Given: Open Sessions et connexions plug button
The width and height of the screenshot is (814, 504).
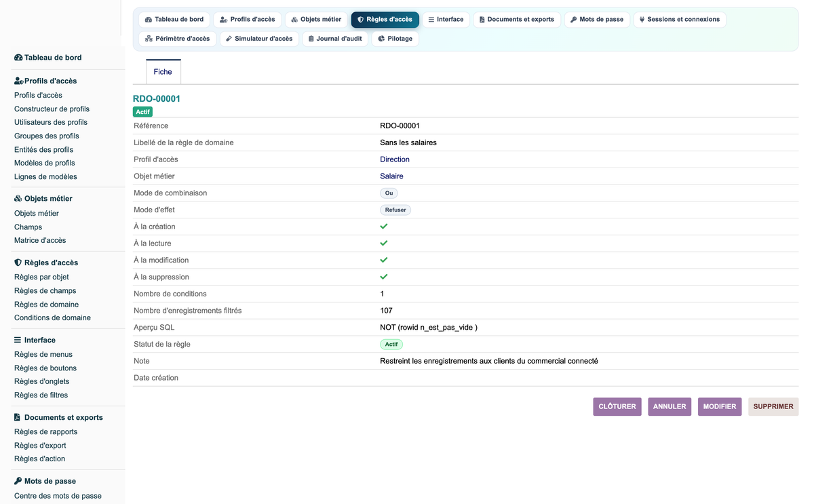Looking at the screenshot, I should click(x=680, y=20).
